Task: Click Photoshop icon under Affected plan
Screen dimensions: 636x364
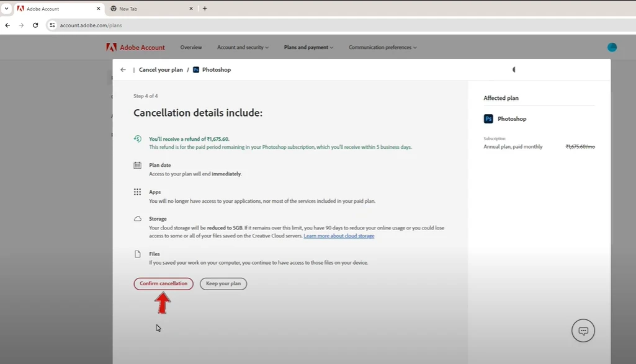Action: point(488,119)
